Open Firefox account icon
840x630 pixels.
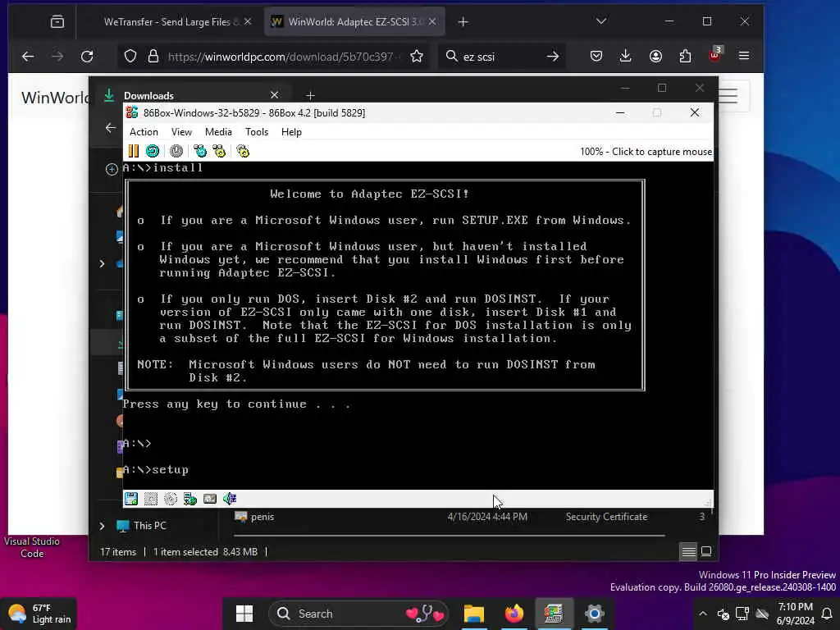pyautogui.click(x=655, y=57)
